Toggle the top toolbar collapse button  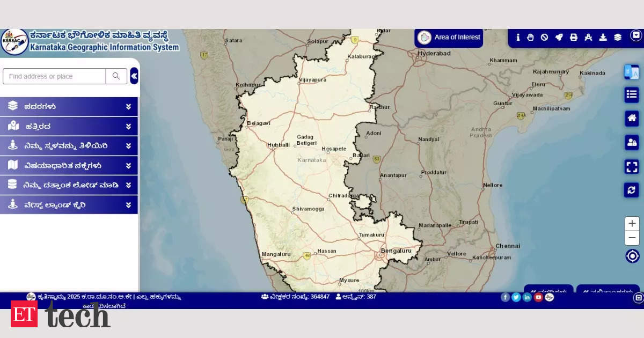click(x=636, y=35)
